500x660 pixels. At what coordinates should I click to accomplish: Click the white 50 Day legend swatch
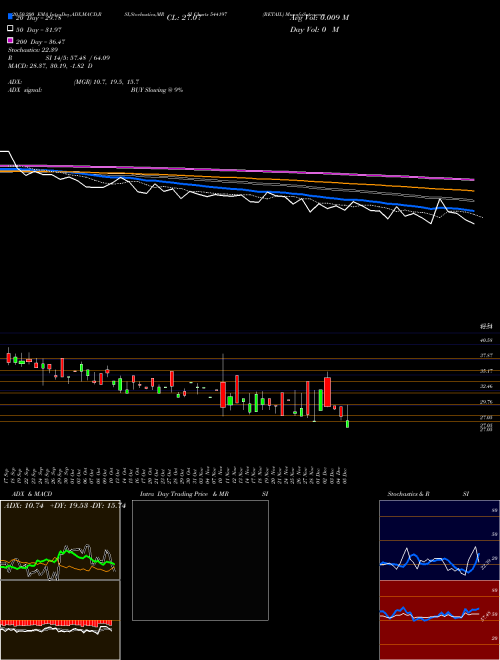pyautogui.click(x=10, y=29)
